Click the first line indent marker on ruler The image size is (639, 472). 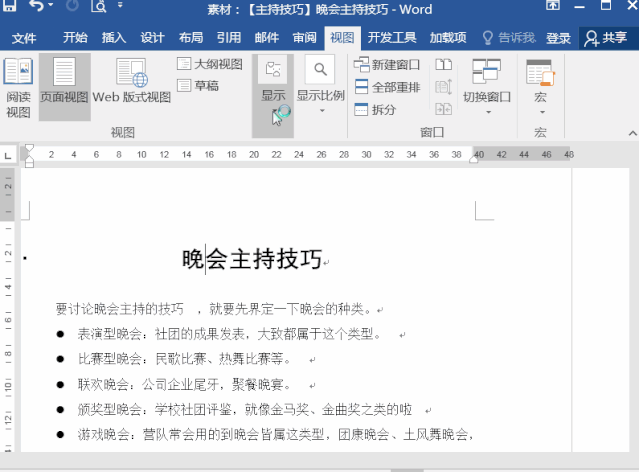coord(29,148)
